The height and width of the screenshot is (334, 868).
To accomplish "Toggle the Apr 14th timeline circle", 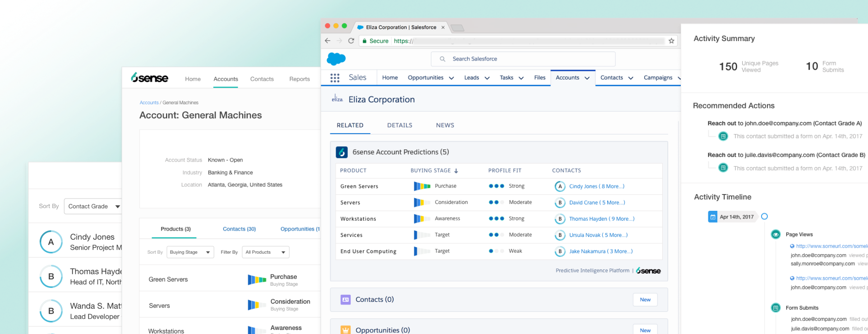I will [764, 217].
